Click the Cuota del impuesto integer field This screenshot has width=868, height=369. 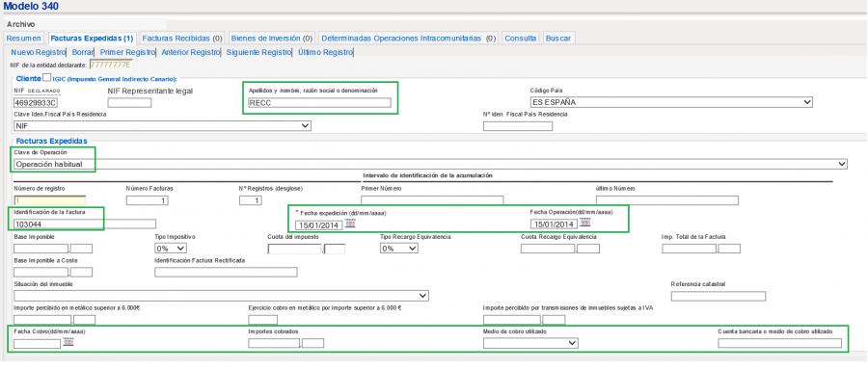[x=294, y=249]
